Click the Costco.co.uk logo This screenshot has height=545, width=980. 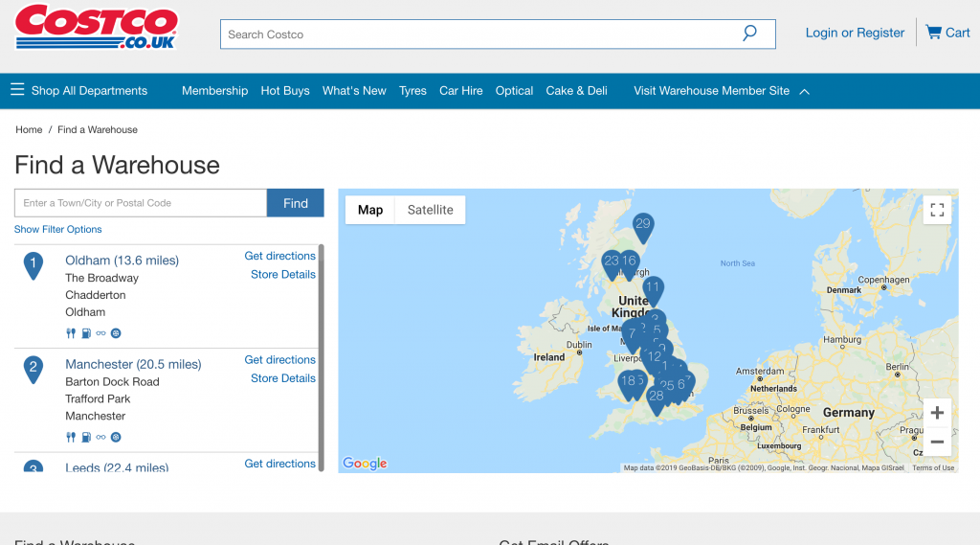pos(97,27)
